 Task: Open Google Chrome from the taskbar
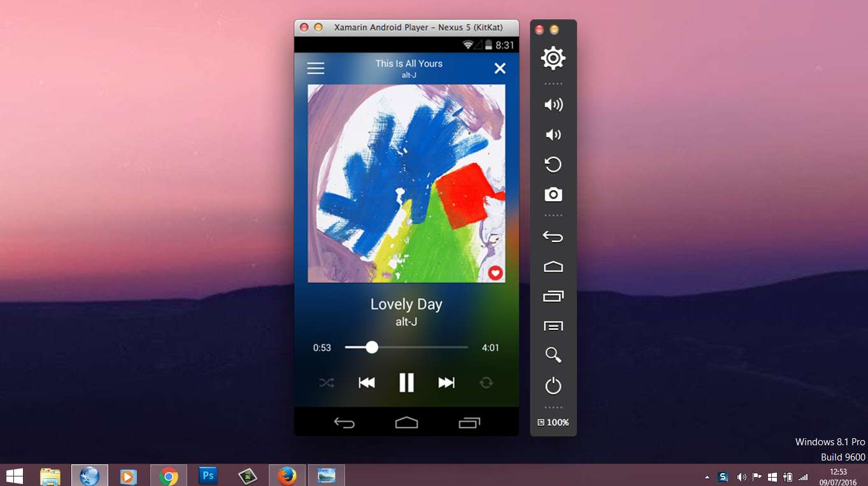click(x=169, y=476)
